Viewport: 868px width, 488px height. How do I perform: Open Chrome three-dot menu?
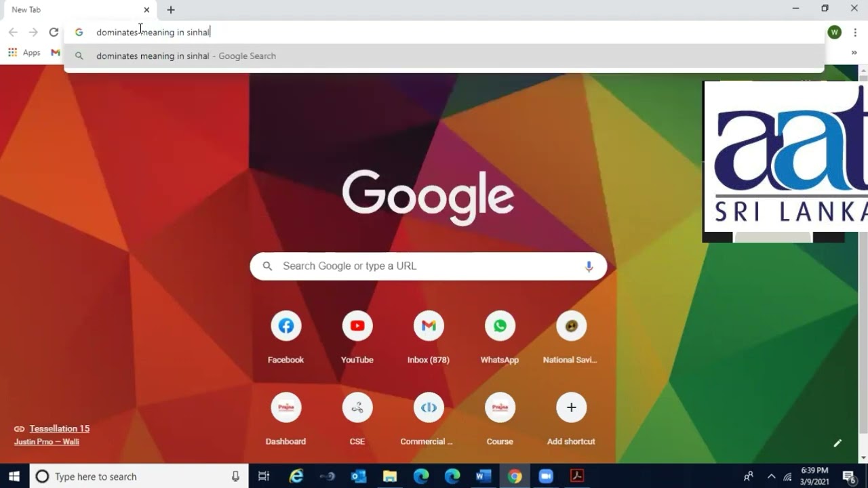tap(855, 33)
